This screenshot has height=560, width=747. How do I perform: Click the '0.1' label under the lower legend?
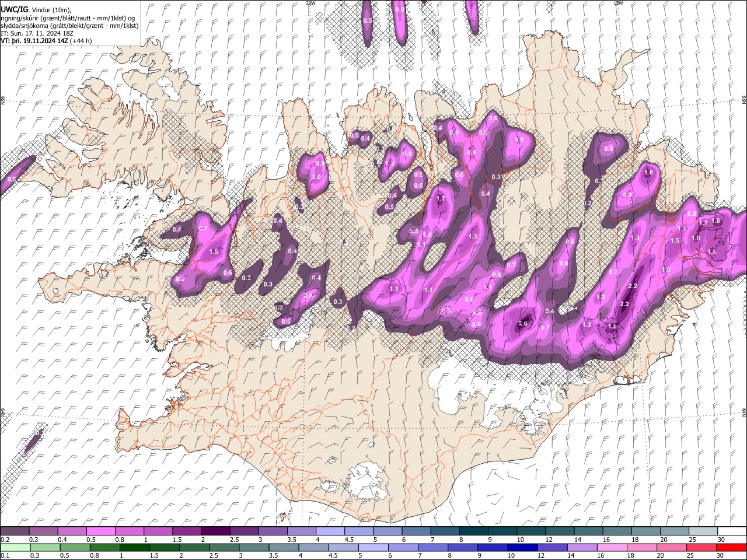[4, 556]
